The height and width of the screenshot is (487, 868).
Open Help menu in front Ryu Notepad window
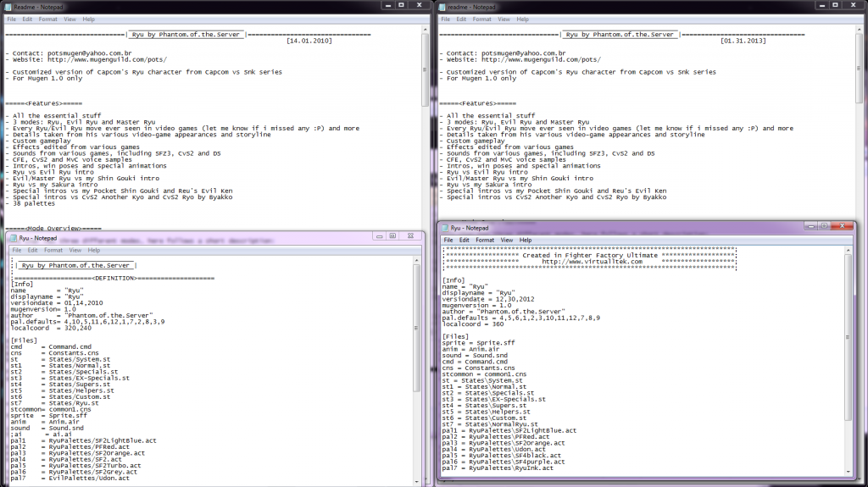(526, 241)
